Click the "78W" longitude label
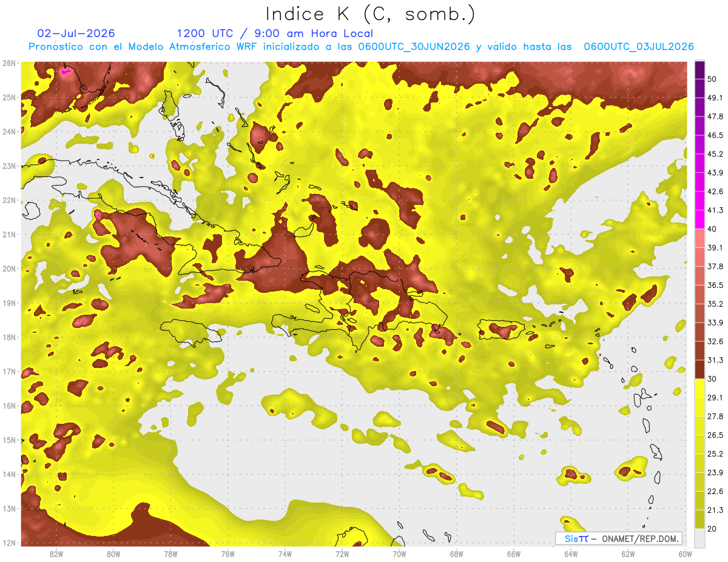 (x=170, y=554)
